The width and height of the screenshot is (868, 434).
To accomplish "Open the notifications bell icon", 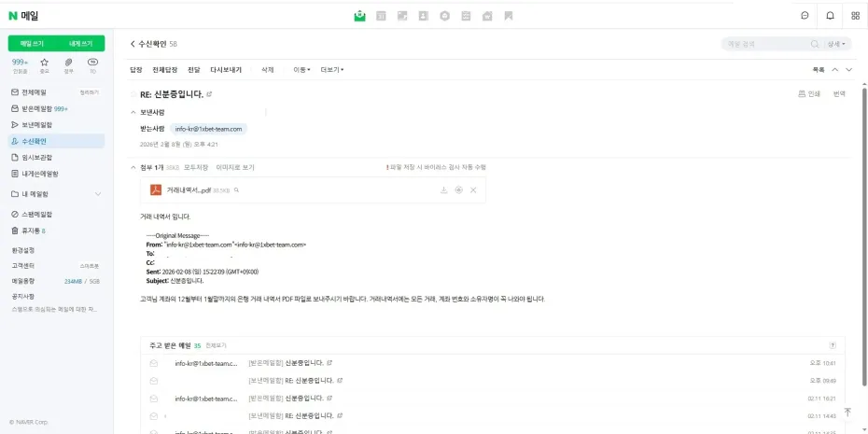I will pyautogui.click(x=830, y=16).
